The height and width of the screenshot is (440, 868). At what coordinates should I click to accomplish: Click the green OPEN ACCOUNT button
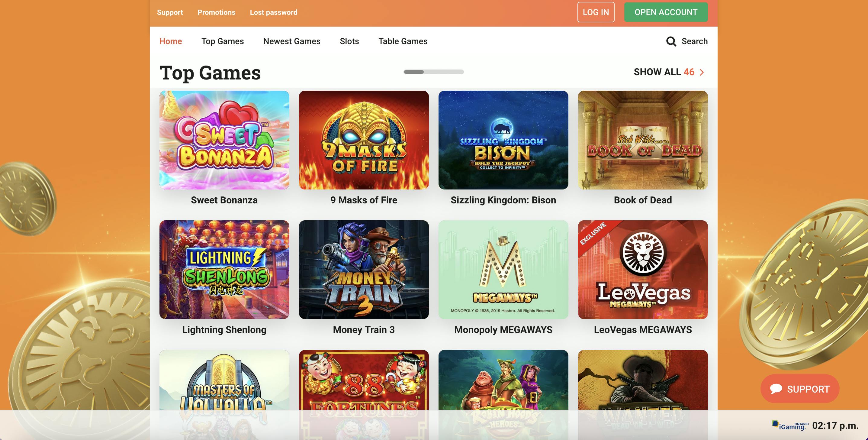click(x=666, y=12)
